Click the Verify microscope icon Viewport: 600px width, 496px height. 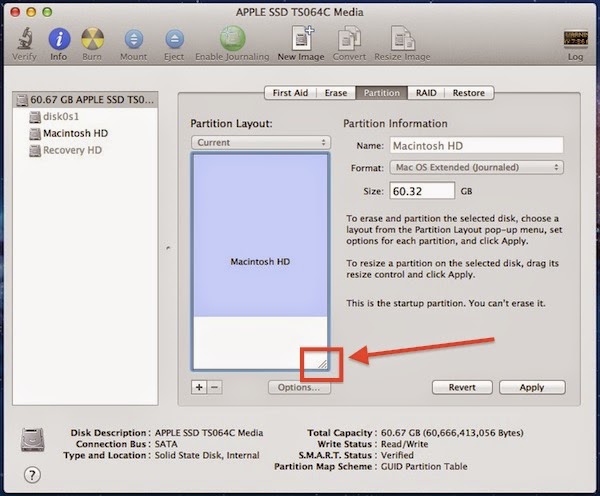coord(24,38)
